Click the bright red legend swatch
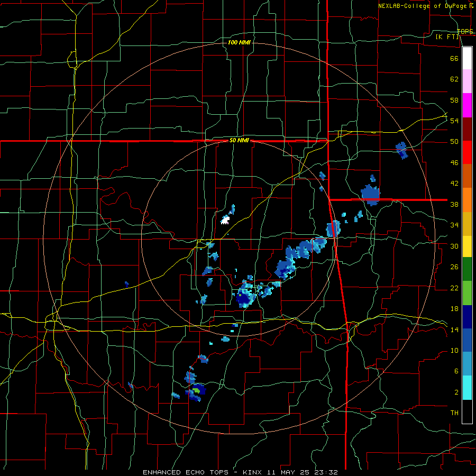 coord(467,152)
